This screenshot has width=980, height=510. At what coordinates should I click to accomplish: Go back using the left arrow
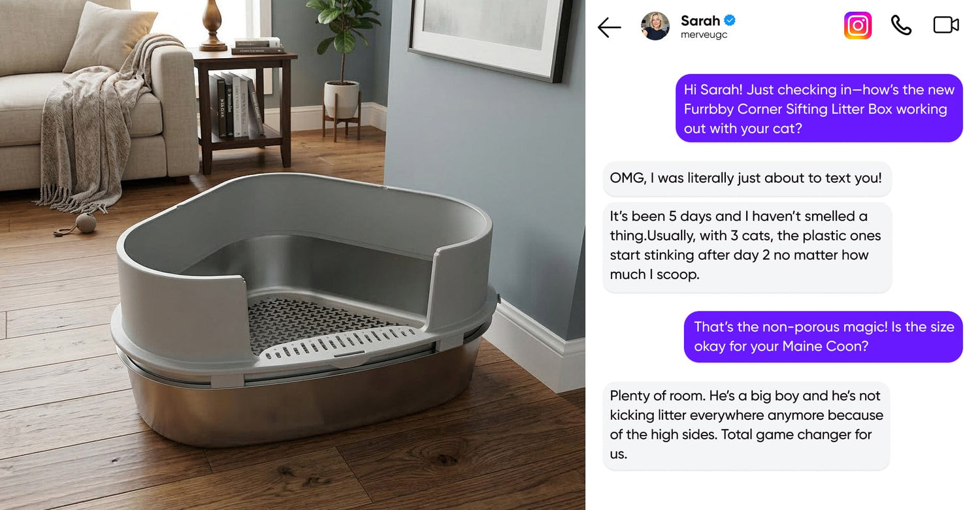pos(609,27)
